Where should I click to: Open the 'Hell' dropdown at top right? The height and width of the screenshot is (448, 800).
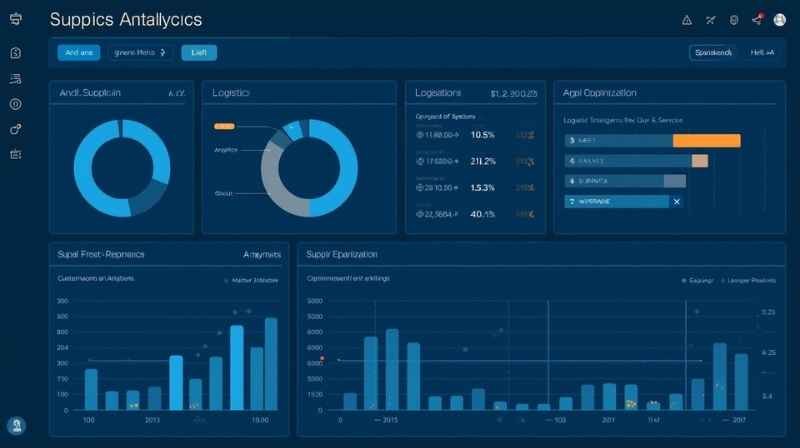point(762,52)
